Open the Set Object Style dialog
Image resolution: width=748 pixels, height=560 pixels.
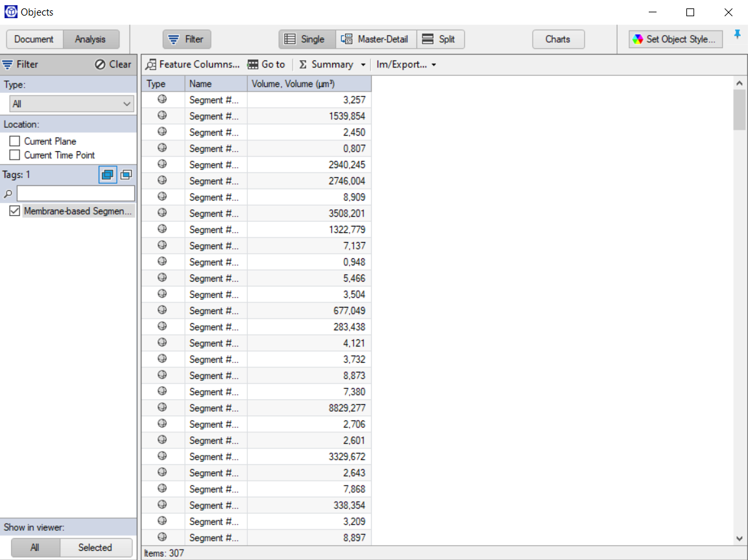click(675, 39)
